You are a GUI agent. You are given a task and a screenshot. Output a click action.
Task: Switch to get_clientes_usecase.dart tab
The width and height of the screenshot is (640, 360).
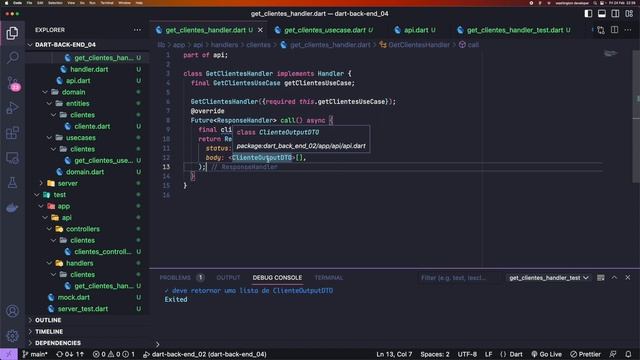[x=324, y=30]
